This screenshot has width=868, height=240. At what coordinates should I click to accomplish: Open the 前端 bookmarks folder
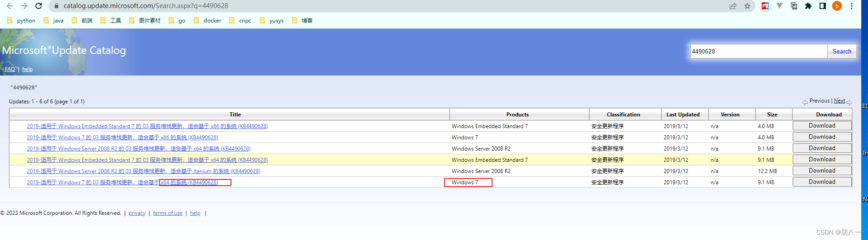(x=82, y=20)
